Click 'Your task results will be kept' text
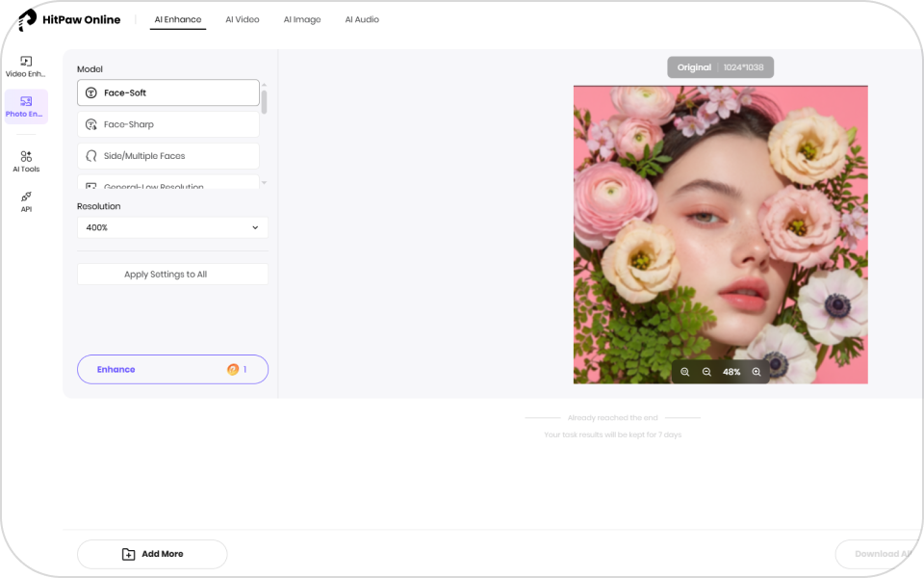 pyautogui.click(x=613, y=434)
